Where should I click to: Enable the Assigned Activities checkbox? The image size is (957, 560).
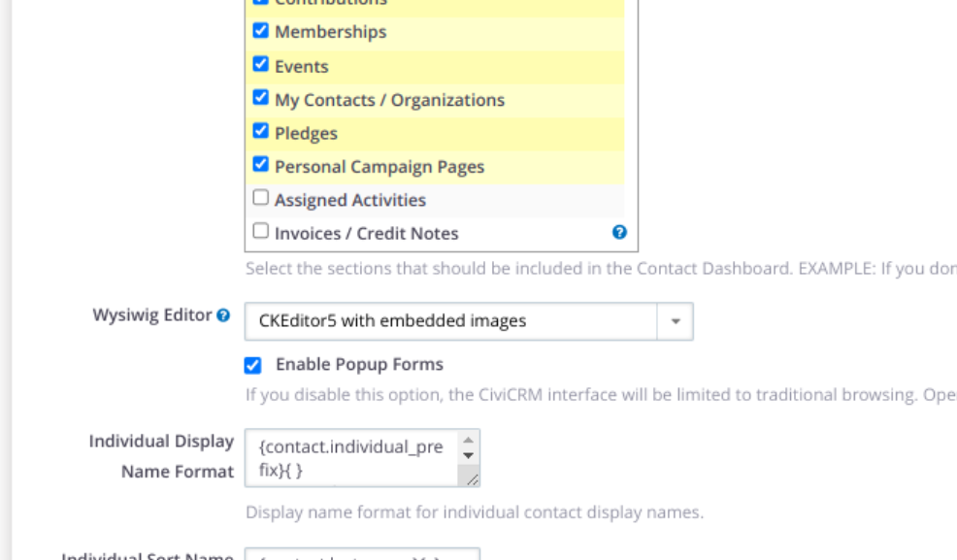tap(260, 199)
